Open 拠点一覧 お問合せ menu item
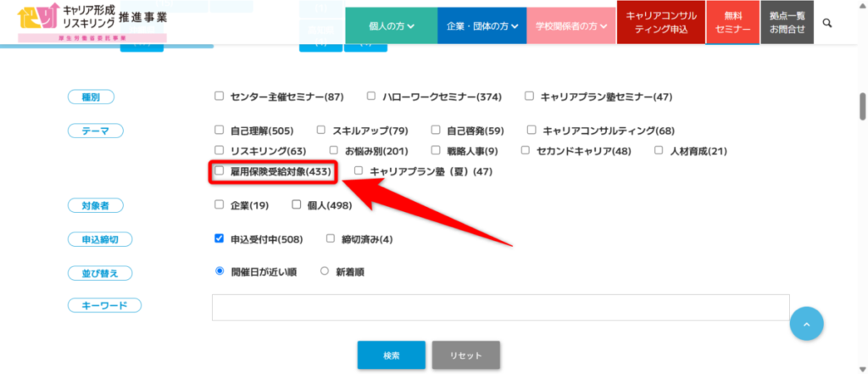868x374 pixels. point(787,23)
